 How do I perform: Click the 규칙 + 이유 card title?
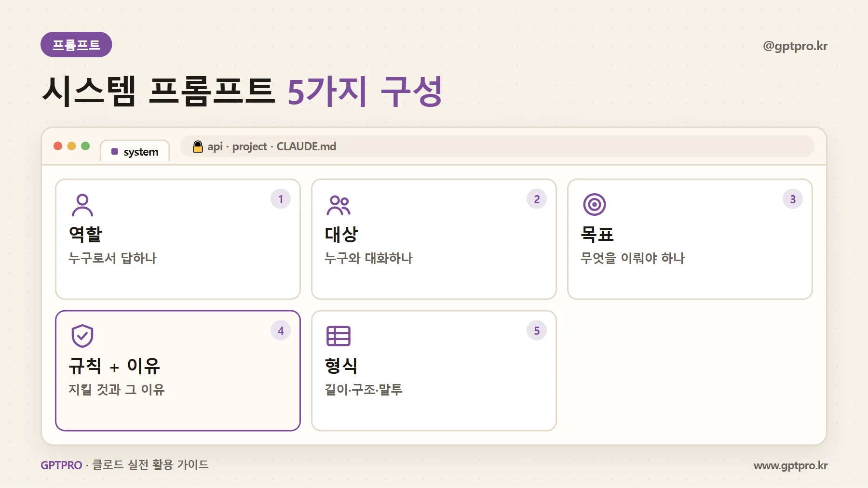tap(114, 366)
